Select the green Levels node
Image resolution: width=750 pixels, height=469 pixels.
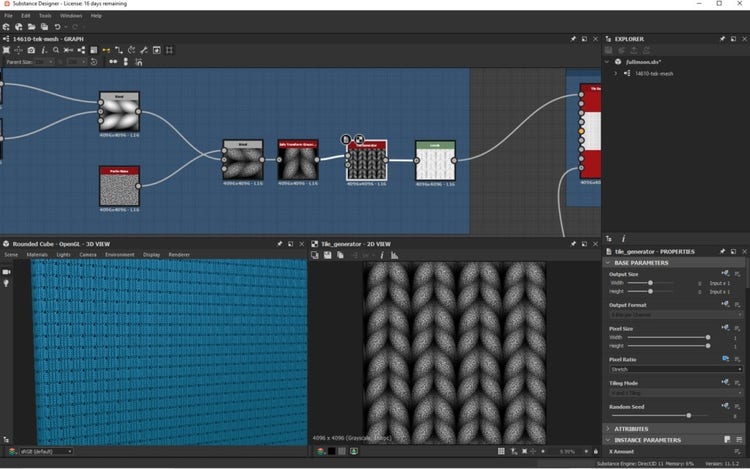pos(435,161)
